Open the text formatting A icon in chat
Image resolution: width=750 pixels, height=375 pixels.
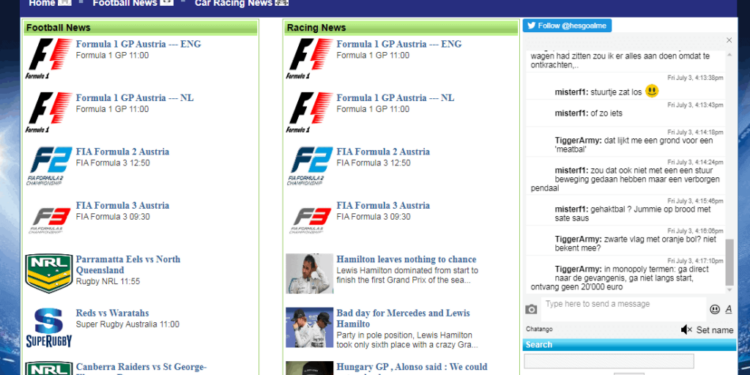pyautogui.click(x=728, y=309)
